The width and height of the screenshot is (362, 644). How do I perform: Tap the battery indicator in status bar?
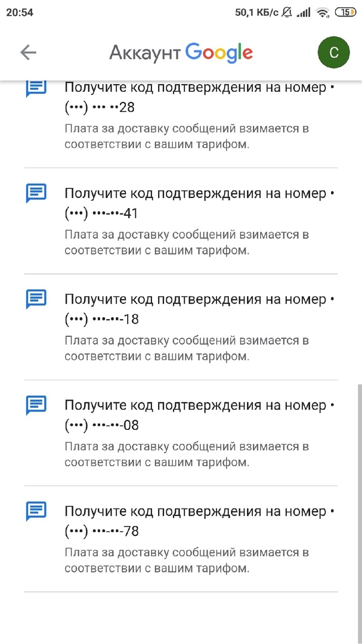pos(345,12)
